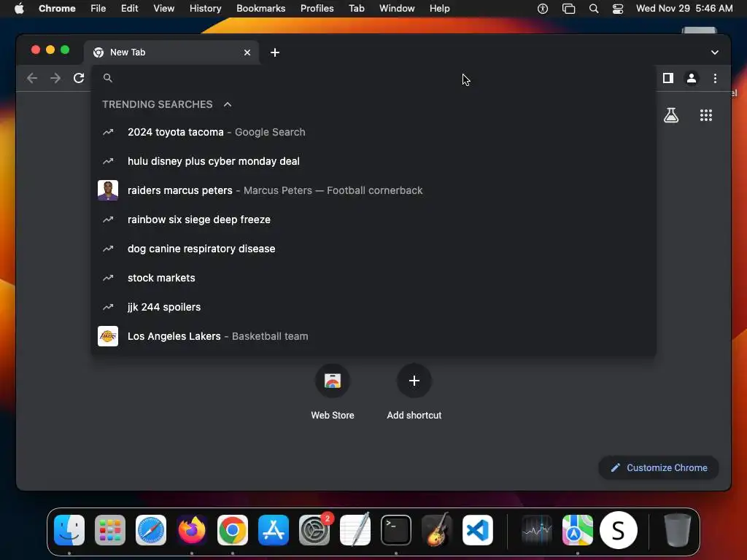Click the screen mirroring icon in menu bar

tap(568, 9)
